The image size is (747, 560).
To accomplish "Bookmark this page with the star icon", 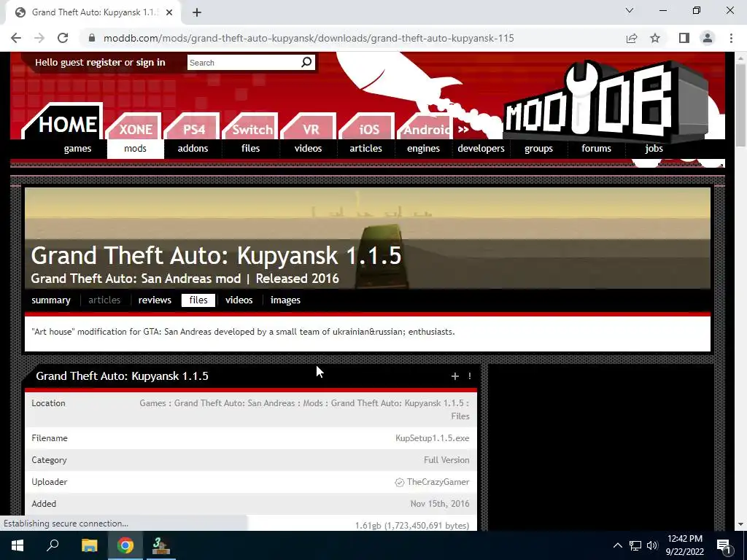I will (655, 38).
